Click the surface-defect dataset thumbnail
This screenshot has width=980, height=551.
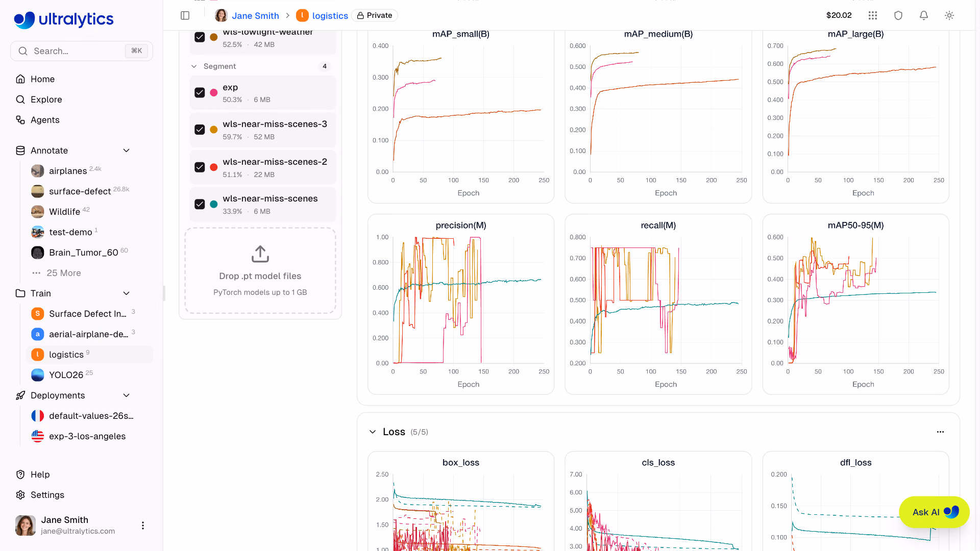click(38, 191)
